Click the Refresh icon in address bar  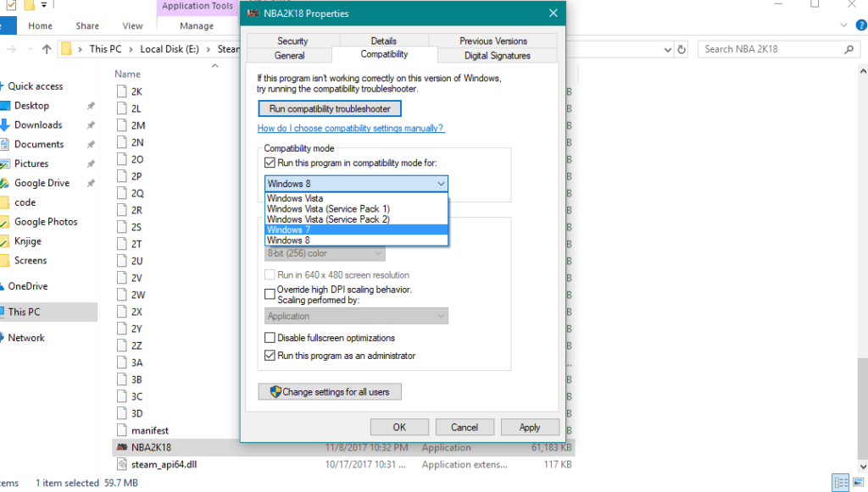[682, 49]
